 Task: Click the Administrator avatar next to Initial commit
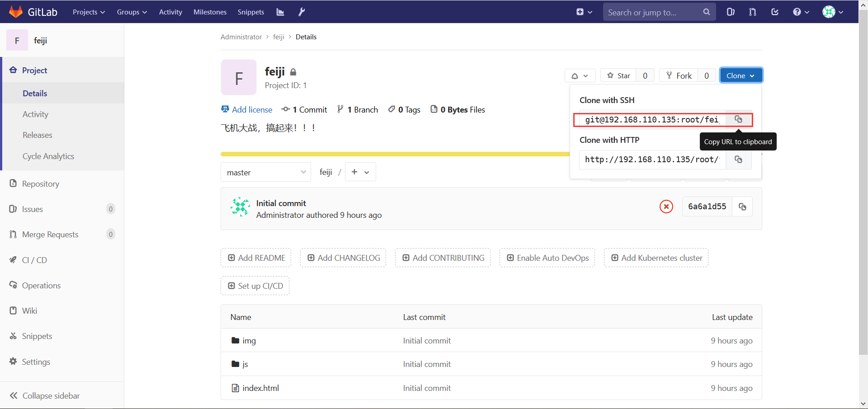(240, 207)
